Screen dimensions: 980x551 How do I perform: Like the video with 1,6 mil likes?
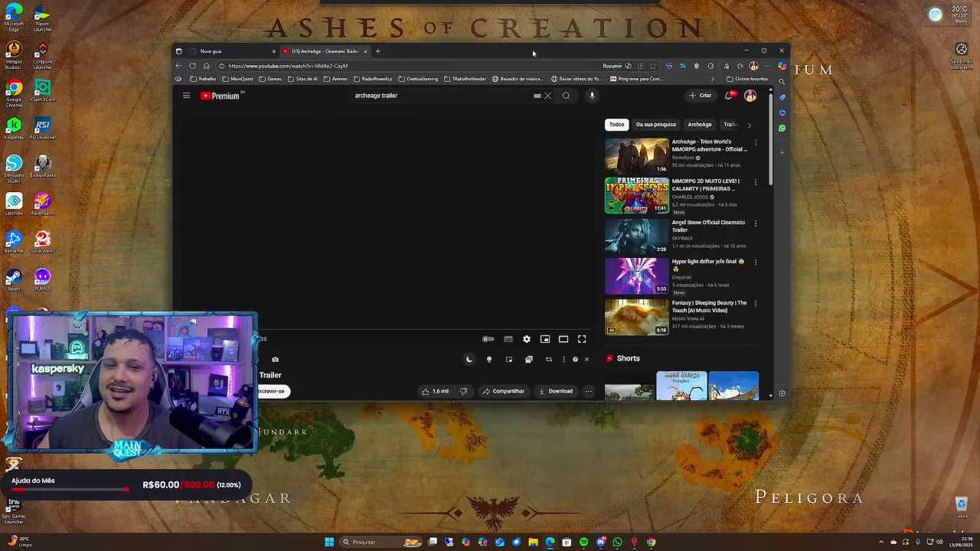435,391
